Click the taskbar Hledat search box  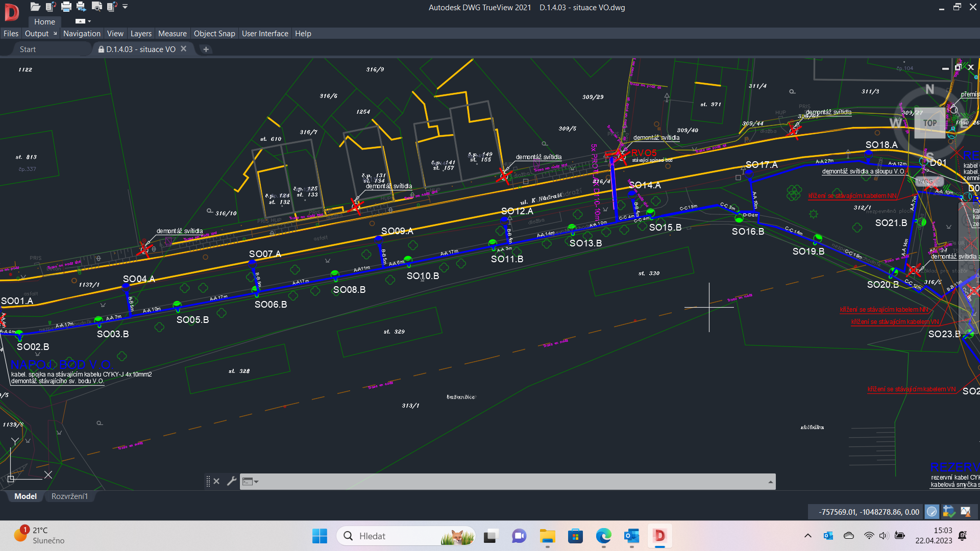click(406, 536)
